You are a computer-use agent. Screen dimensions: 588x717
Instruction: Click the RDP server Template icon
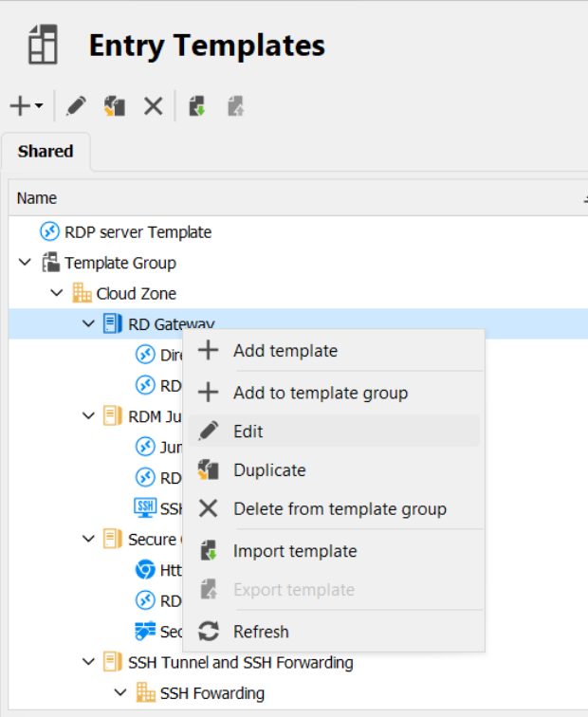(49, 231)
